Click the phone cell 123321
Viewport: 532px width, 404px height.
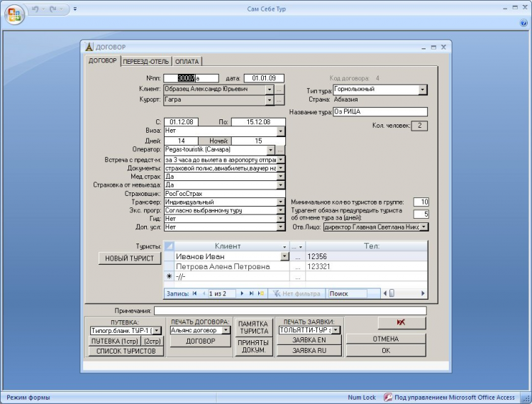click(366, 267)
